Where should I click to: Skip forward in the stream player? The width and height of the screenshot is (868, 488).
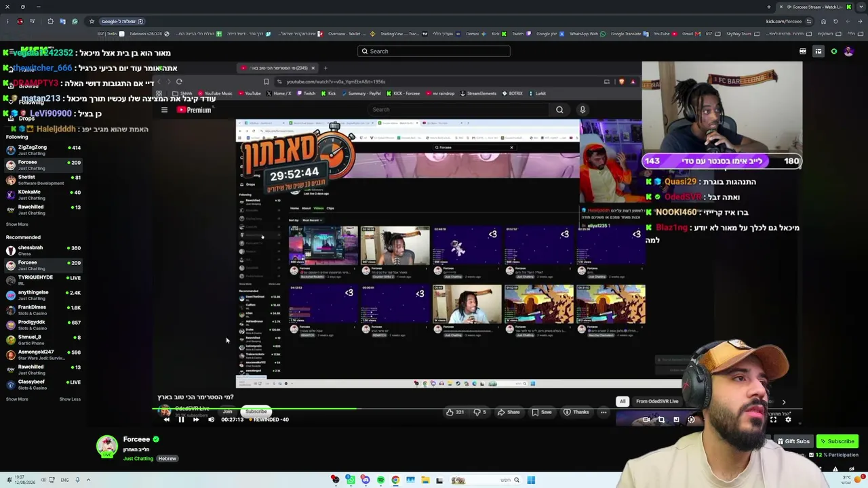coord(196,420)
